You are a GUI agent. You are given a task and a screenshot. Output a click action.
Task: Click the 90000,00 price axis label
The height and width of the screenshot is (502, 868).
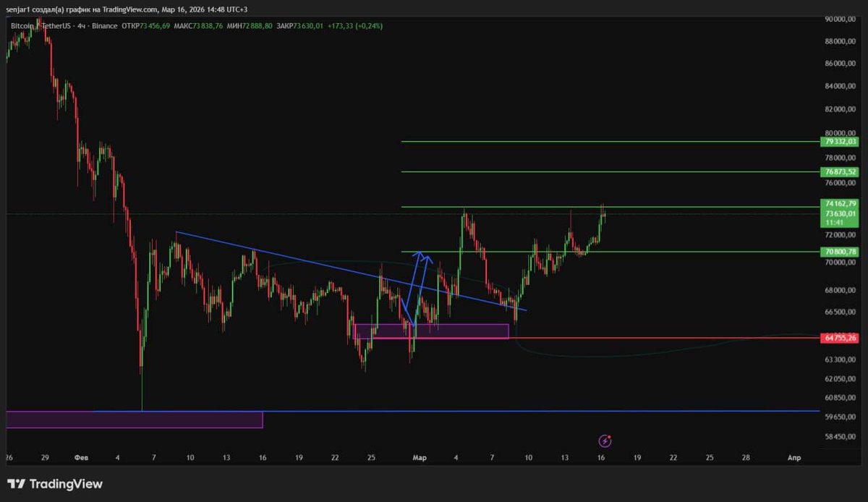tap(841, 20)
